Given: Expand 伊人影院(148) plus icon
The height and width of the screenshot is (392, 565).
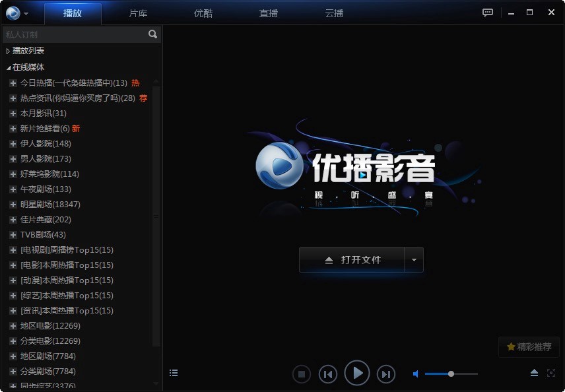Looking at the screenshot, I should point(13,144).
